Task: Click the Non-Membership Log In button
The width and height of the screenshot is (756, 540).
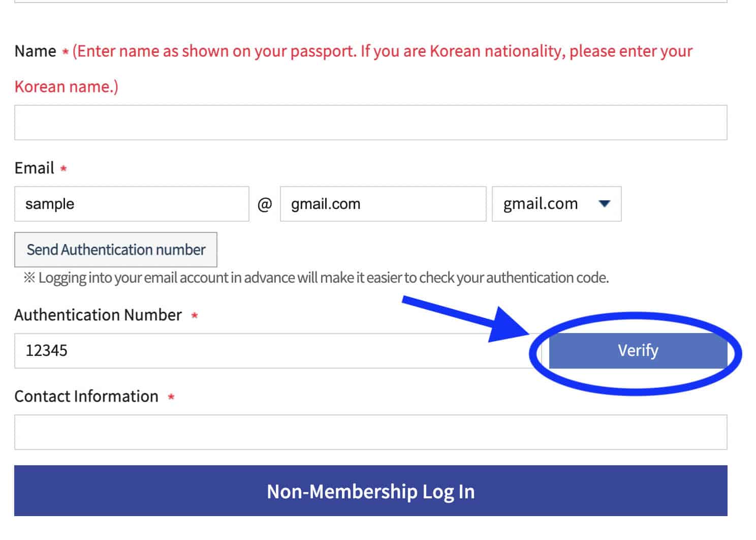Action: coord(370,491)
